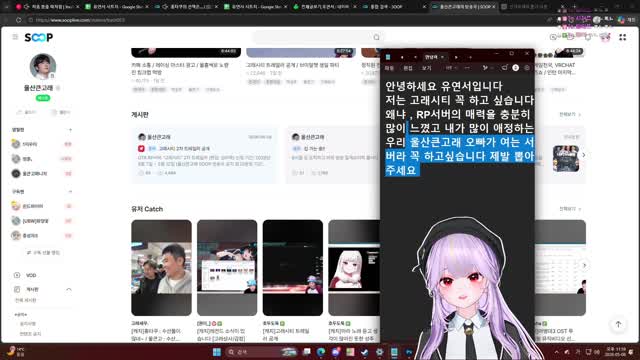Open Steam from the taskbar
This screenshot has height=360, width=640.
tap(364, 352)
